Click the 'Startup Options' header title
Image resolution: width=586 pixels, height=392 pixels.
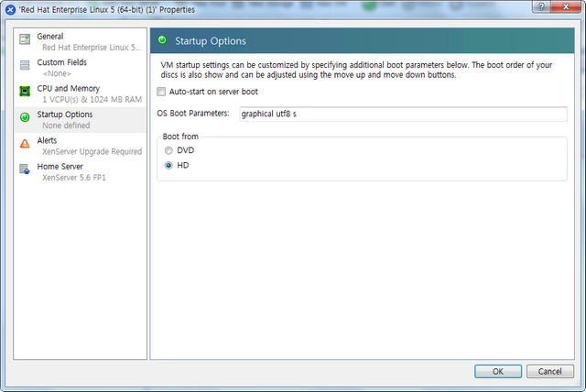click(x=211, y=40)
